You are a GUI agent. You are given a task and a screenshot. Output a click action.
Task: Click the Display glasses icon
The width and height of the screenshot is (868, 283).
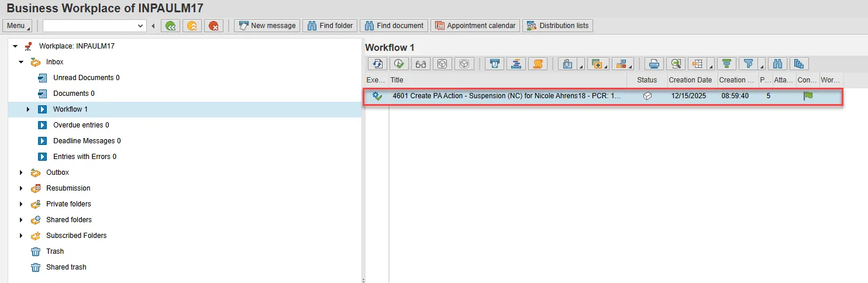pyautogui.click(x=421, y=64)
